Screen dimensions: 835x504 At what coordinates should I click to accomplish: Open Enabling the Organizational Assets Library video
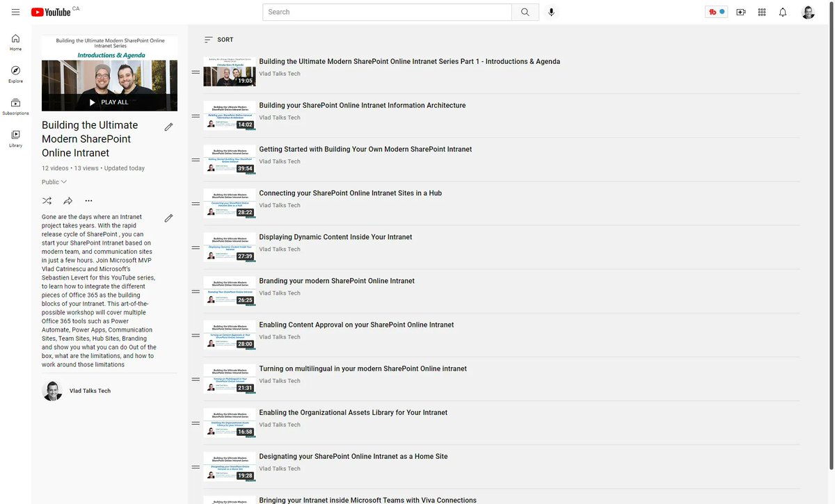point(353,412)
